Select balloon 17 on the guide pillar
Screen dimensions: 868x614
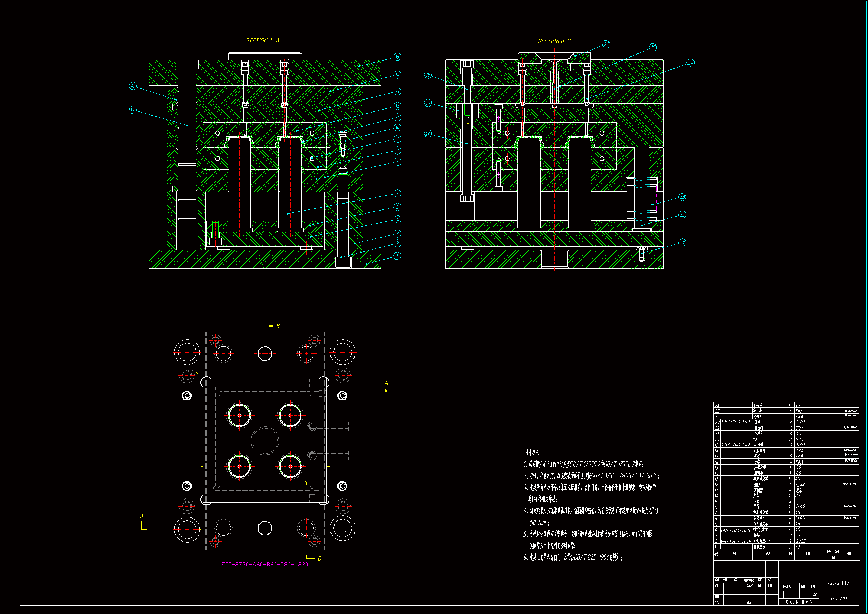point(133,110)
